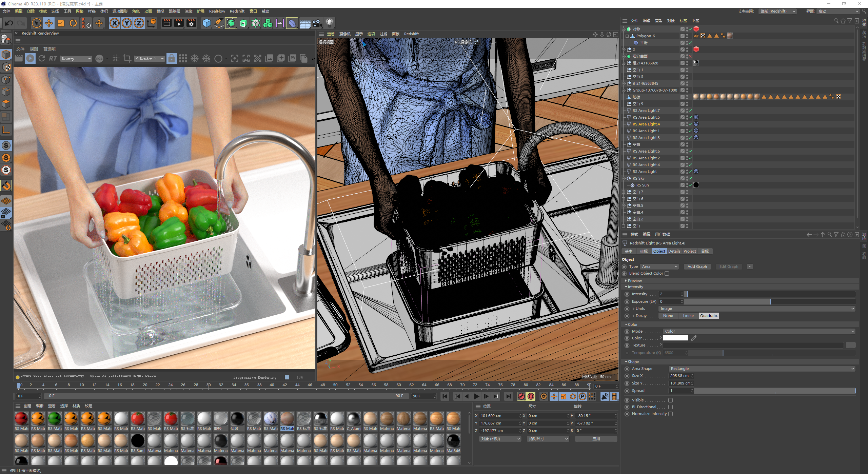The height and width of the screenshot is (474, 868).
Task: Open the Units Image dropdown
Action: point(757,309)
